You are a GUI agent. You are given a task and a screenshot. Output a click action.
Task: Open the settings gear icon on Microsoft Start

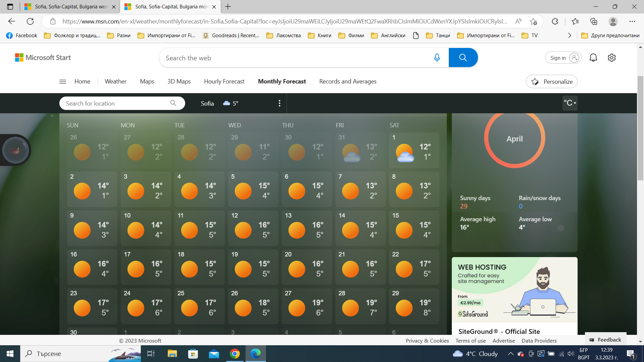point(611,58)
